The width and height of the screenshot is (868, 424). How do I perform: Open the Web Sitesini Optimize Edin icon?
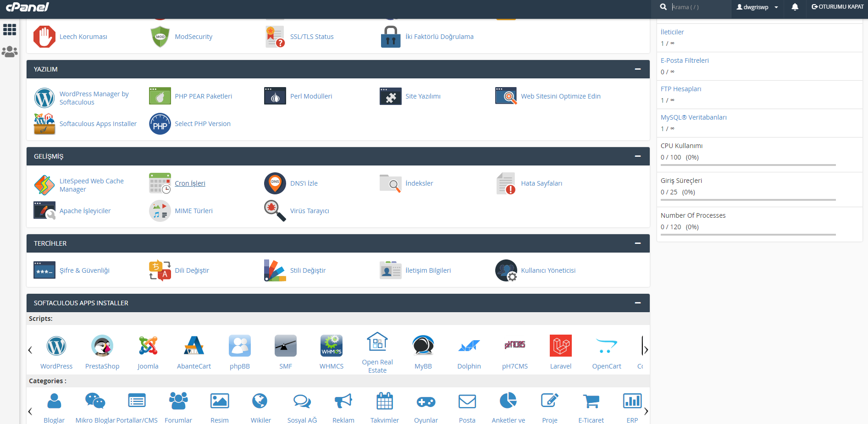point(506,96)
